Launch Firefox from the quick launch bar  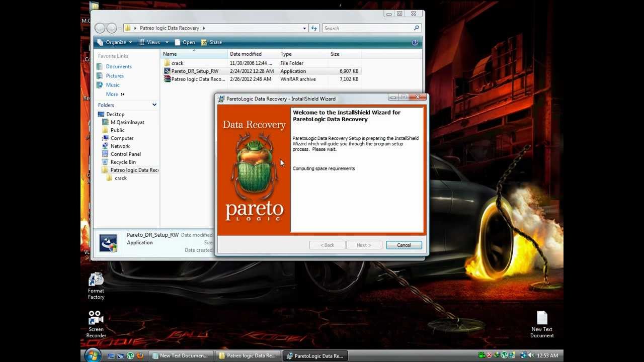(140, 355)
